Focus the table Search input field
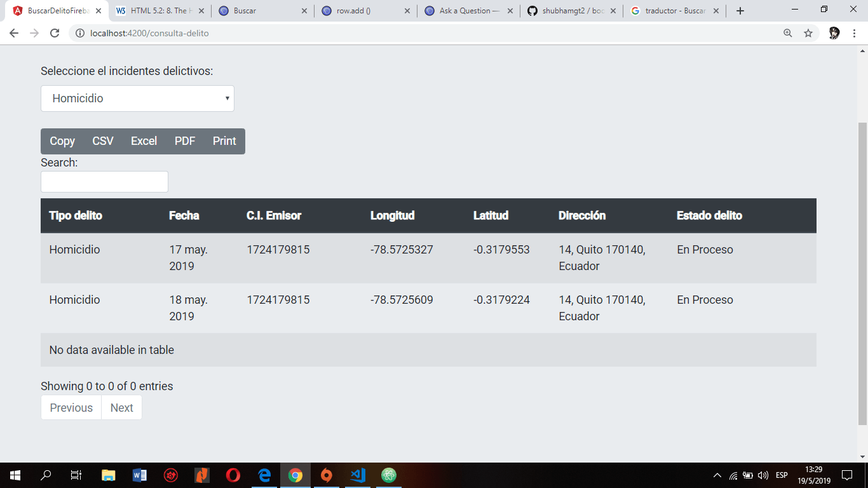 [x=104, y=182]
